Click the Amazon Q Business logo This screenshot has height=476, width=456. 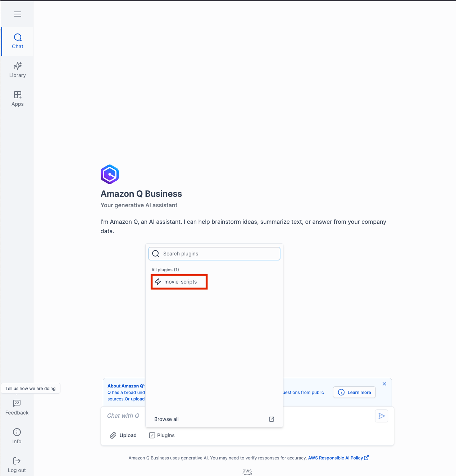point(110,174)
